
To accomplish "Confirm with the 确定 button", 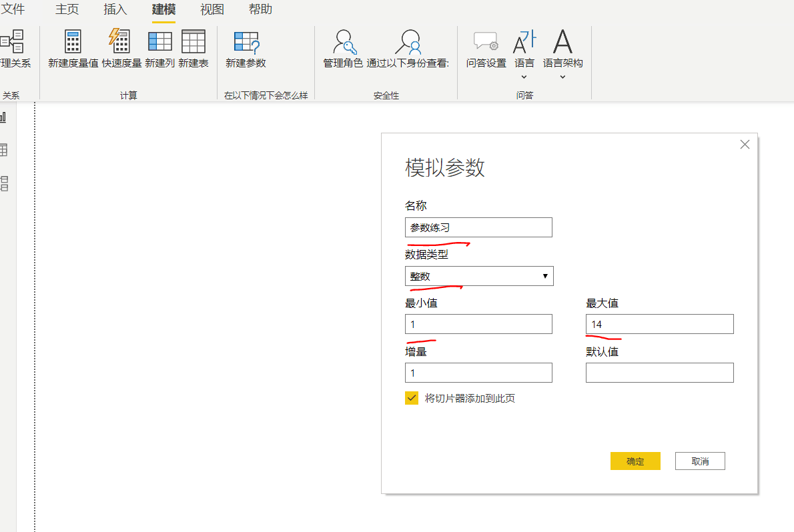I will pos(635,461).
